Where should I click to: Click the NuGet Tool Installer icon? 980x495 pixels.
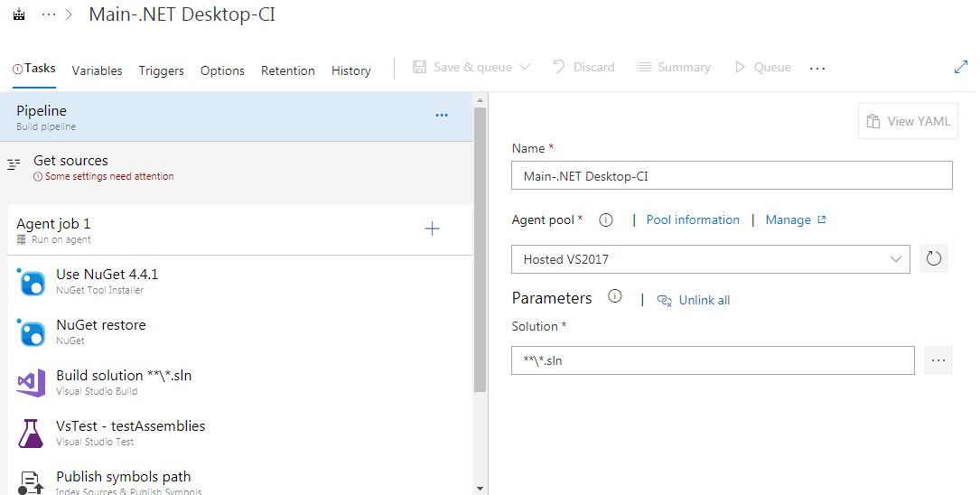point(31,281)
